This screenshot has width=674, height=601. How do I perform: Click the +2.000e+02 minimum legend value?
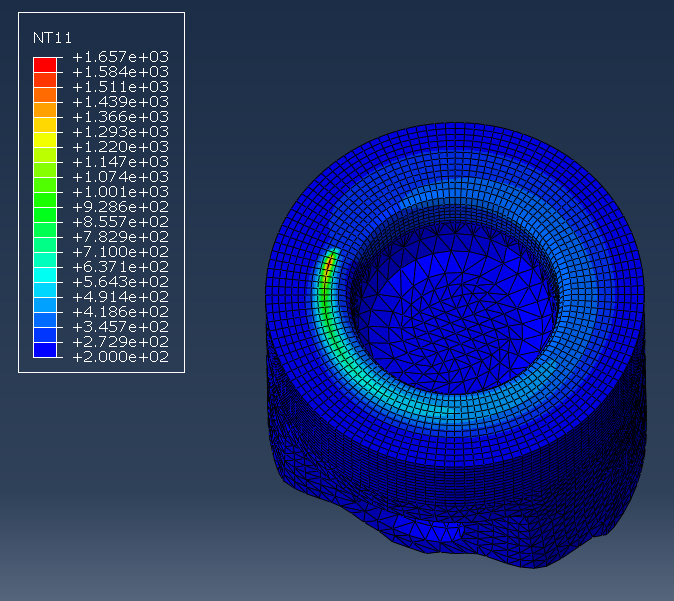tap(120, 357)
